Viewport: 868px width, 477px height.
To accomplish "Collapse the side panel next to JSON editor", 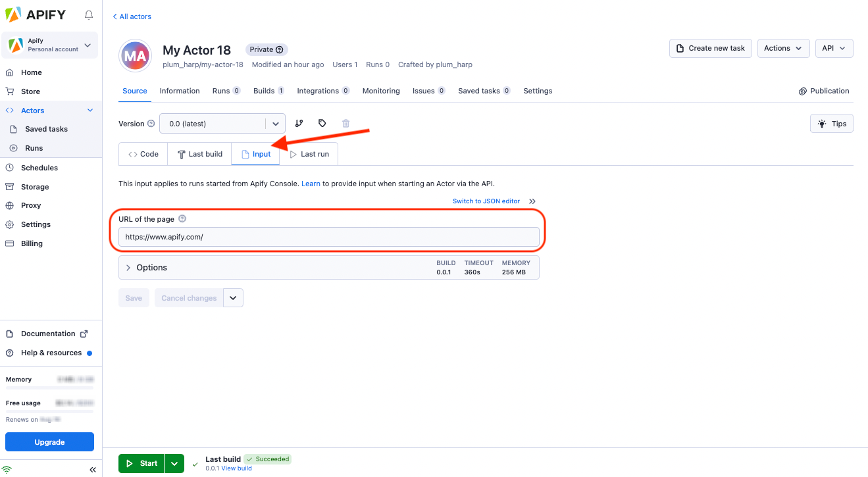I will (532, 201).
